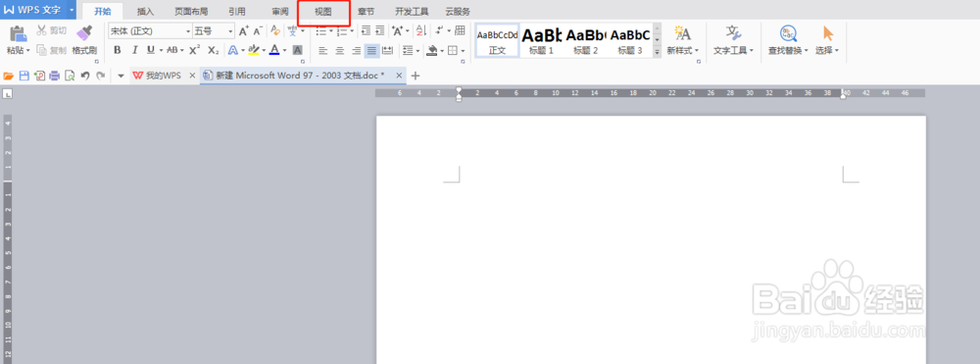Screen dimensions: 980x364
Task: Open the font name box 宋体 (正文)
Action: coord(150,30)
